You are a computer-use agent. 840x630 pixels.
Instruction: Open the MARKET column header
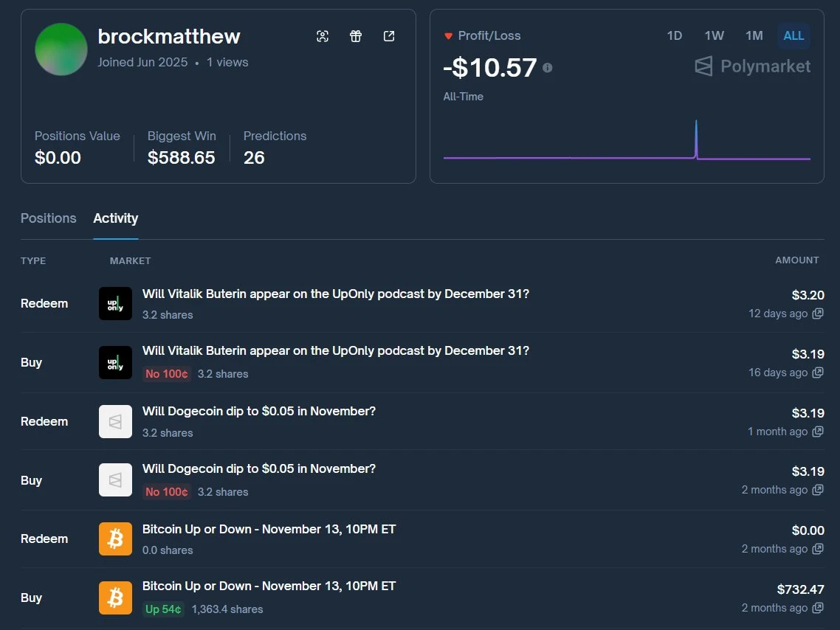(130, 260)
